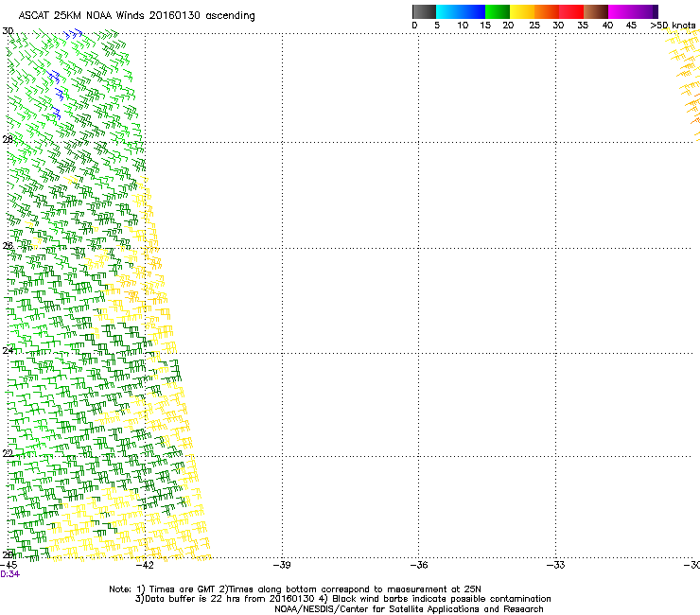Click the NOAA/NESDIS Center credit line

tap(409, 609)
